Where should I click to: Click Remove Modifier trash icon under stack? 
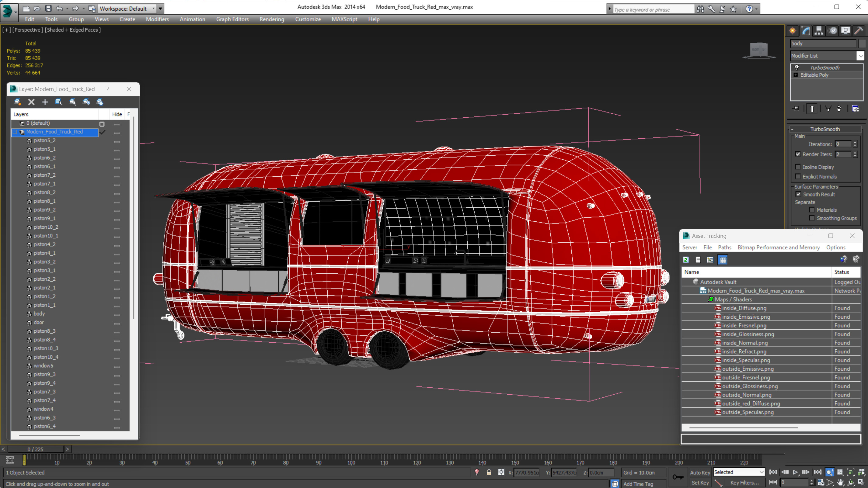[x=839, y=109]
